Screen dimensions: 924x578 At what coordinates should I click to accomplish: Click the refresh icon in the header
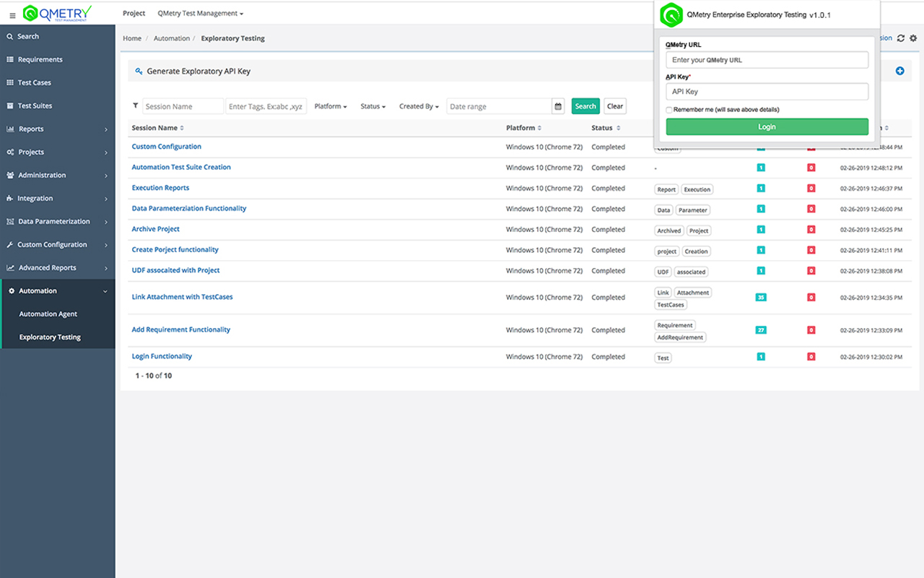click(x=901, y=38)
